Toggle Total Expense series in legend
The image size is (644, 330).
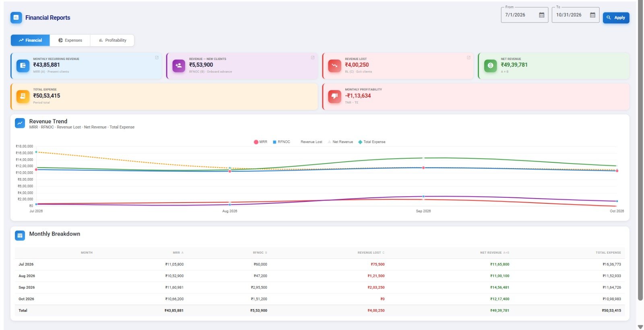click(x=372, y=142)
